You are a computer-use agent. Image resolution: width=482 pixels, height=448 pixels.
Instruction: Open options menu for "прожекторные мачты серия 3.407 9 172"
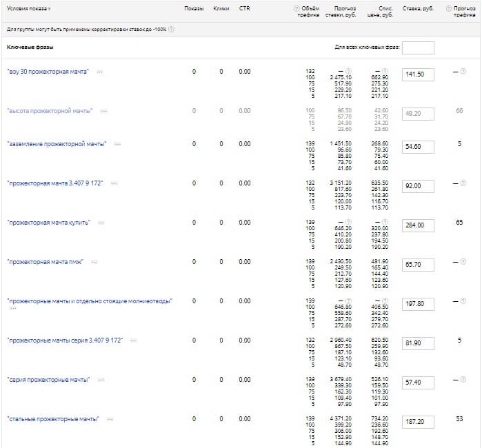(134, 340)
